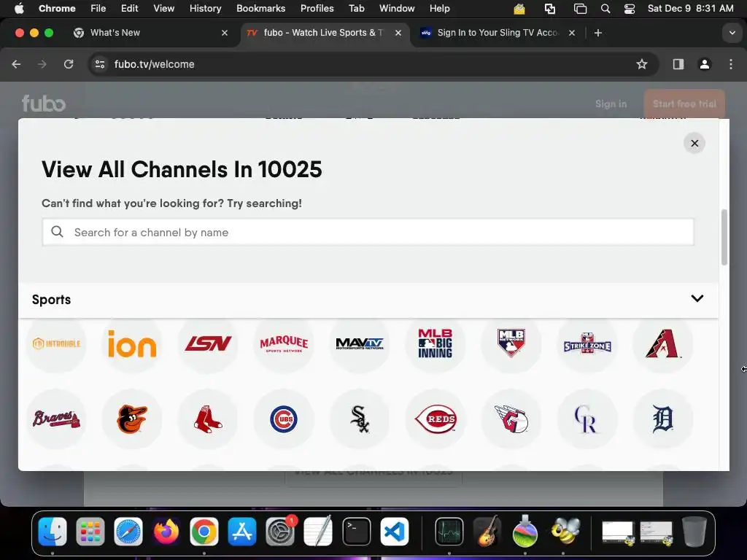Select the MAVTV Motorsports Network logo
Screen dimensions: 747x560
360,343
